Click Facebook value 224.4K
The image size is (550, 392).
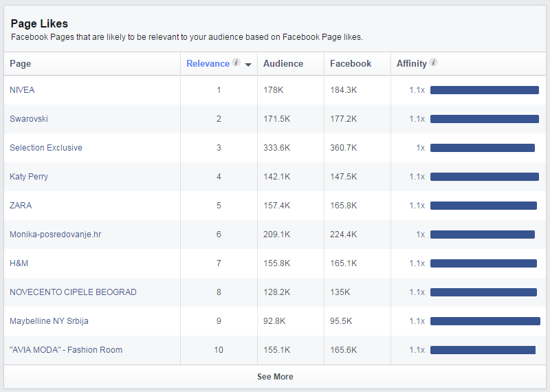pyautogui.click(x=343, y=234)
